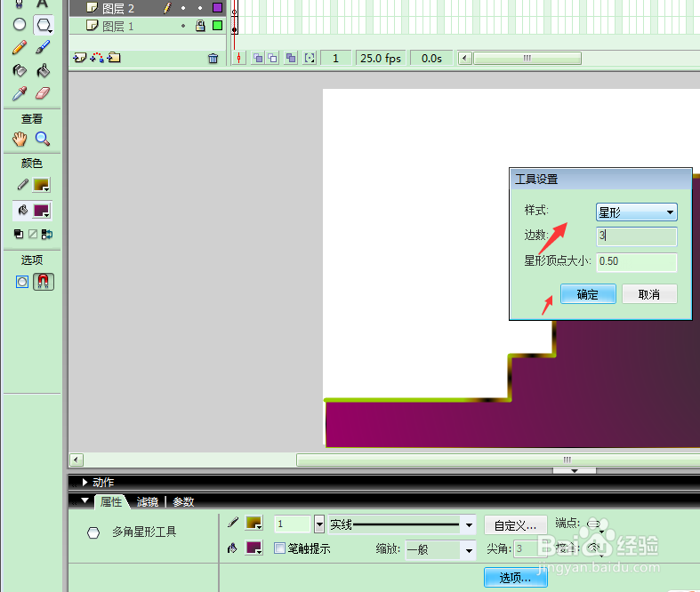
Task: Select the Paint Bucket tool
Action: (43, 70)
